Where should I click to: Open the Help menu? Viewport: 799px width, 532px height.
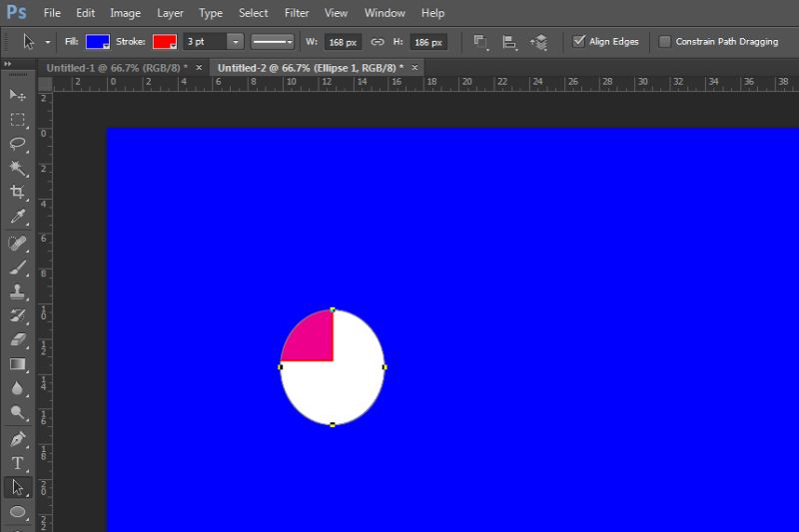[x=432, y=13]
